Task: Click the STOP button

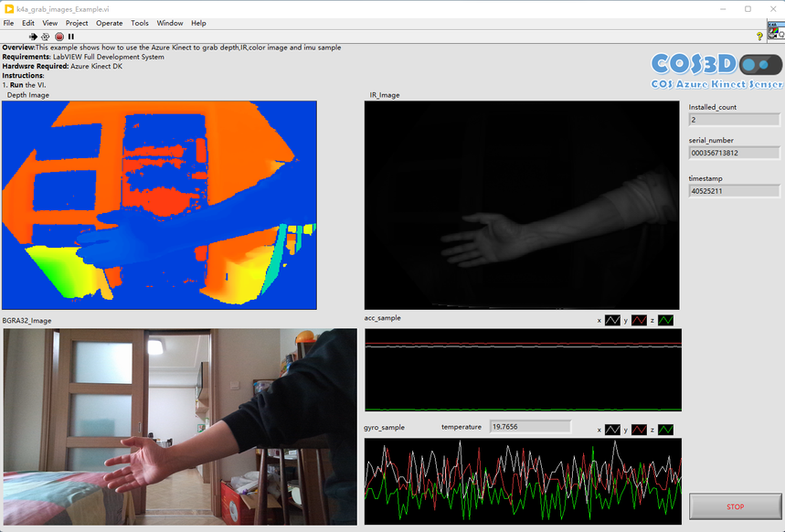Action: click(x=735, y=506)
